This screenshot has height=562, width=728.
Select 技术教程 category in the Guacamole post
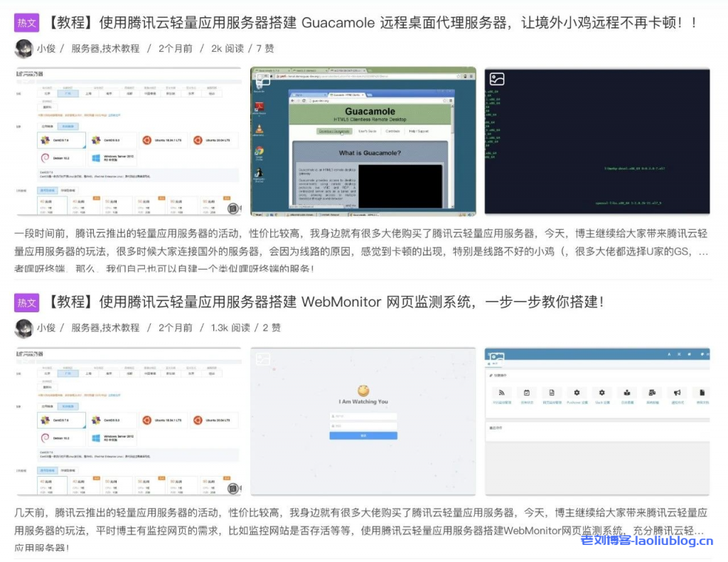pos(121,48)
